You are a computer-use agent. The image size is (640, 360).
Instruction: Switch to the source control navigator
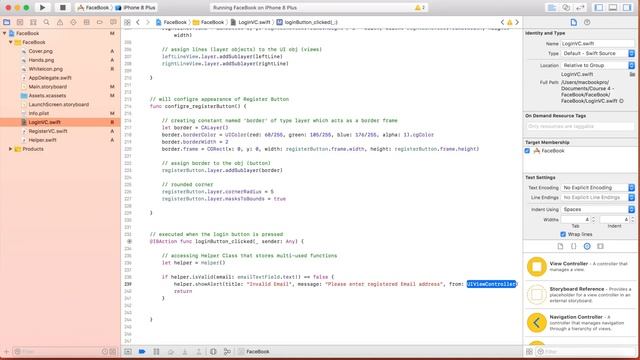point(20,22)
